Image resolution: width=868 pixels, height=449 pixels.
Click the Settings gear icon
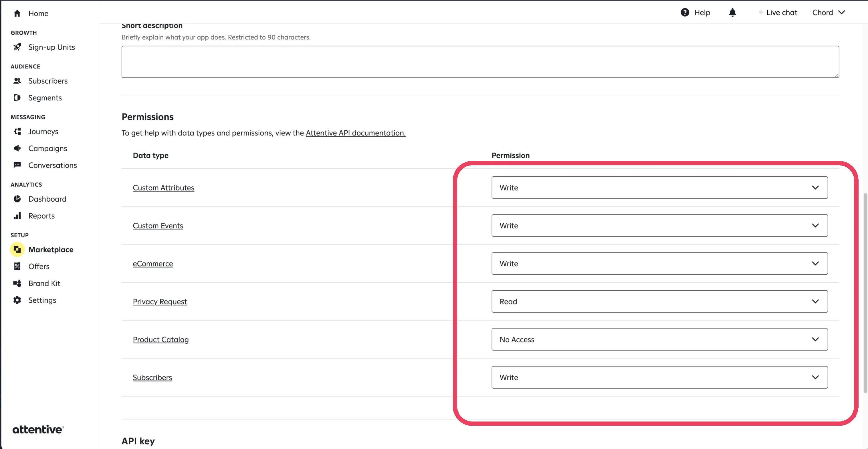[17, 300]
